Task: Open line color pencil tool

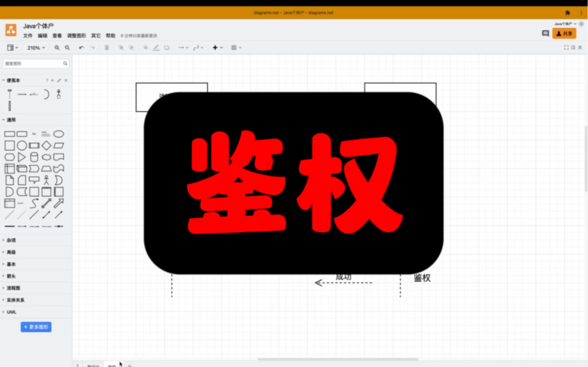Action: tap(156, 48)
